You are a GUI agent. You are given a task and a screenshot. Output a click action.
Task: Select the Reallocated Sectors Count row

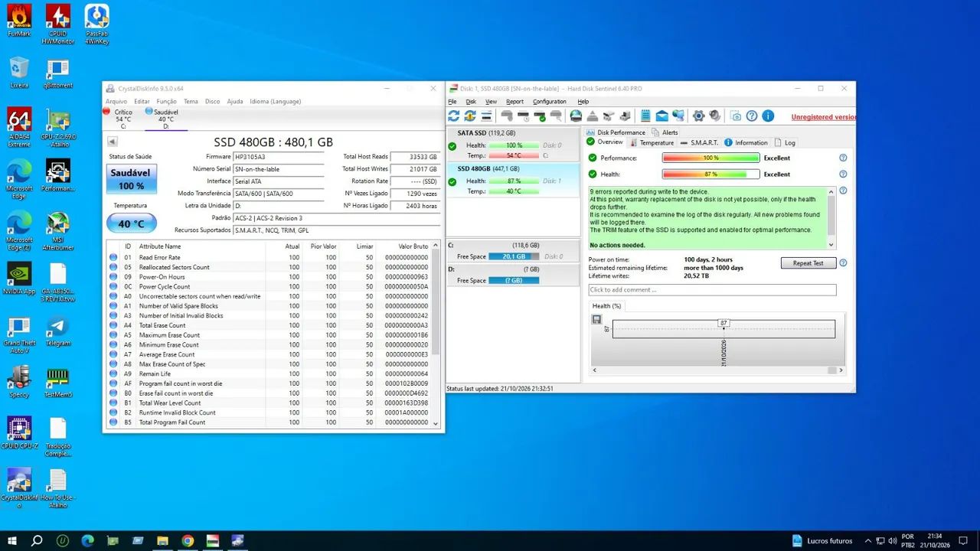[269, 267]
